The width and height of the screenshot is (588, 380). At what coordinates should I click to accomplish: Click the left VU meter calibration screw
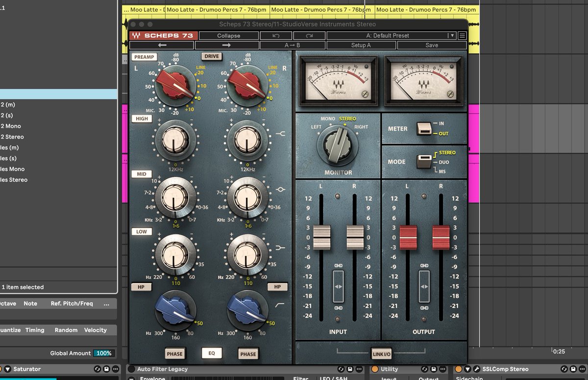365,95
